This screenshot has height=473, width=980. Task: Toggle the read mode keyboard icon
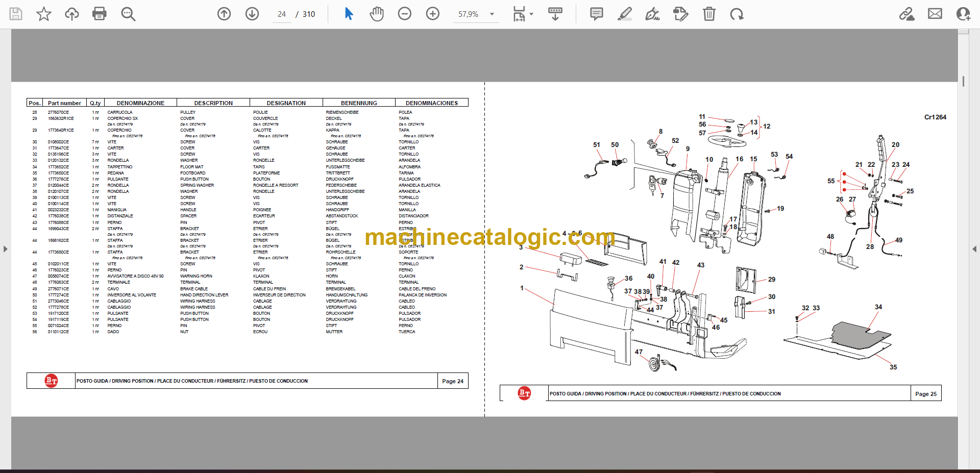[555, 14]
